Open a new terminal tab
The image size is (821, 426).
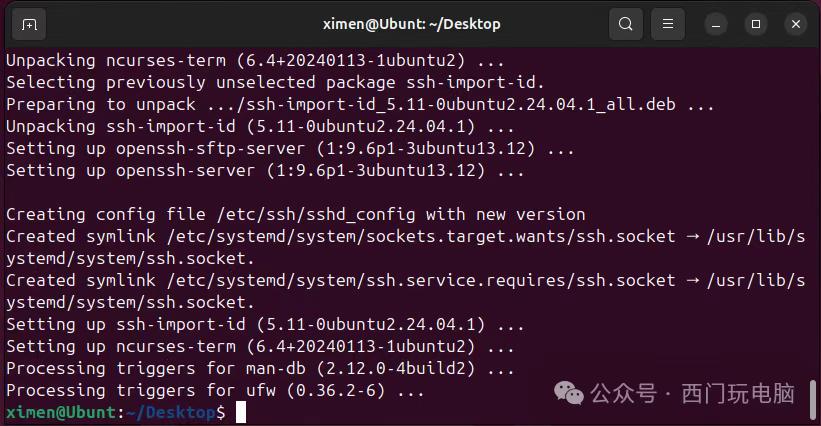pyautogui.click(x=29, y=24)
